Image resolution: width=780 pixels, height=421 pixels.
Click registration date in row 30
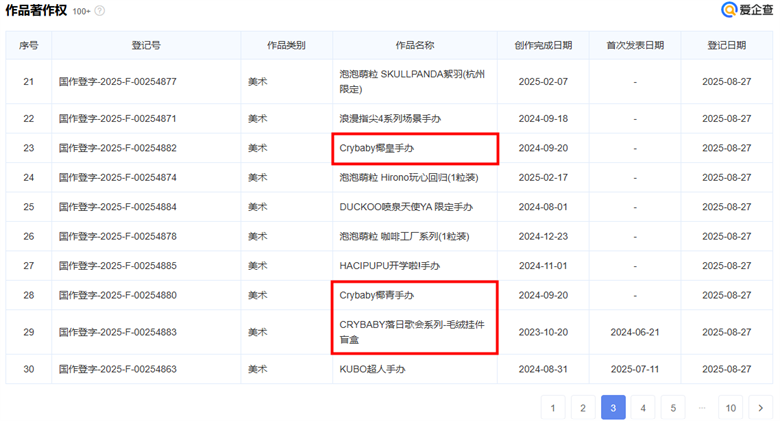click(x=726, y=369)
